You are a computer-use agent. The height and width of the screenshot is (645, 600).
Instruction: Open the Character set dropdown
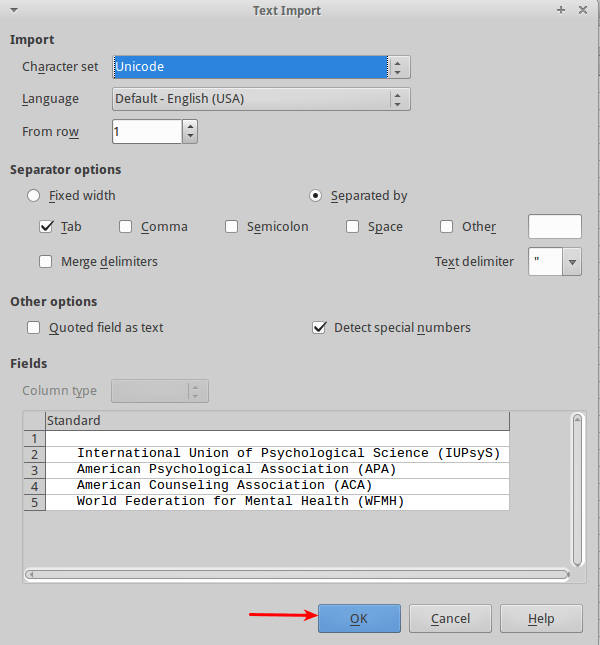(x=398, y=67)
